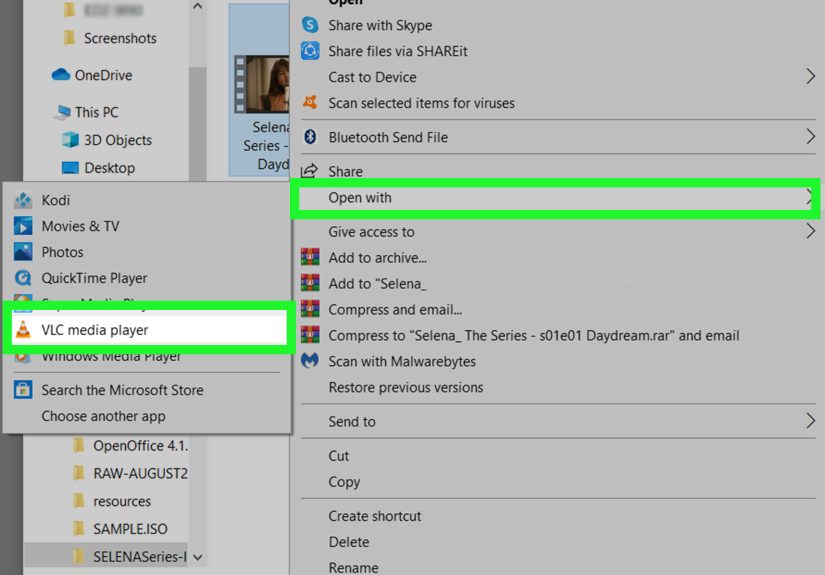Screen dimensions: 825x575
Task: Choose Scan selected items for viruses
Action: click(558, 103)
